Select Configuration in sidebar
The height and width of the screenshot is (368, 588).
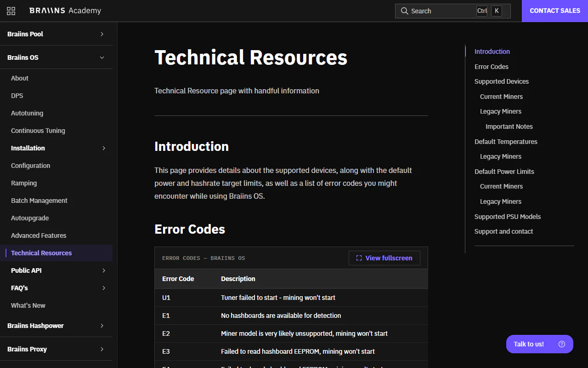(x=31, y=166)
